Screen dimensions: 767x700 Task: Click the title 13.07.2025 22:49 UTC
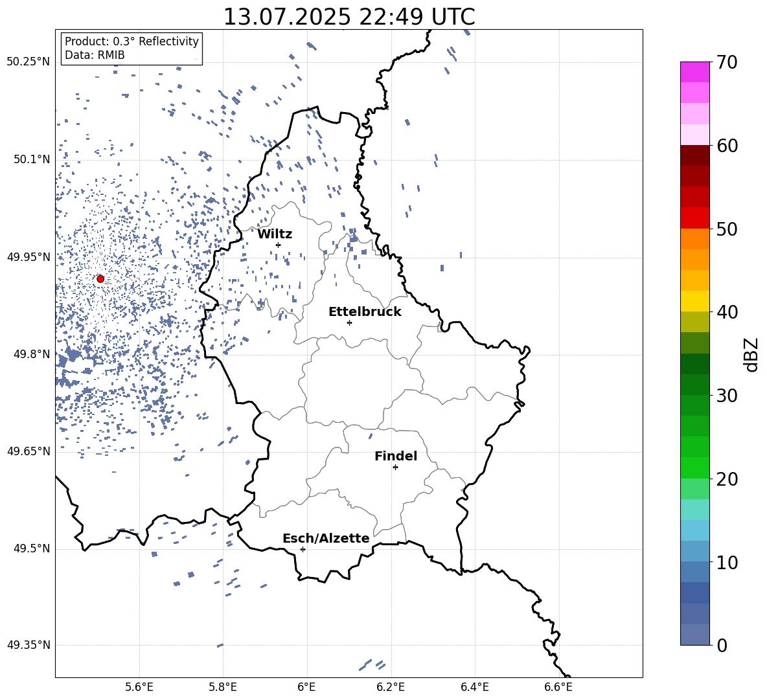coord(349,17)
